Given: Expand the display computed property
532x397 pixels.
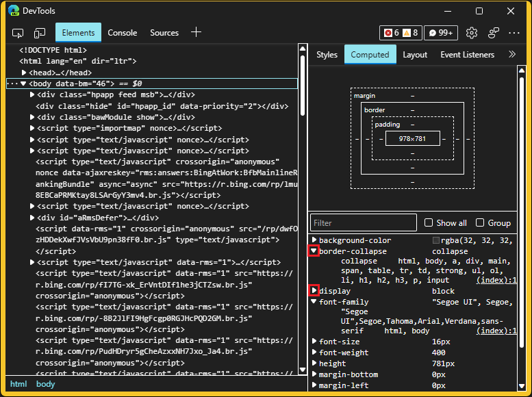Looking at the screenshot, I should pos(314,290).
